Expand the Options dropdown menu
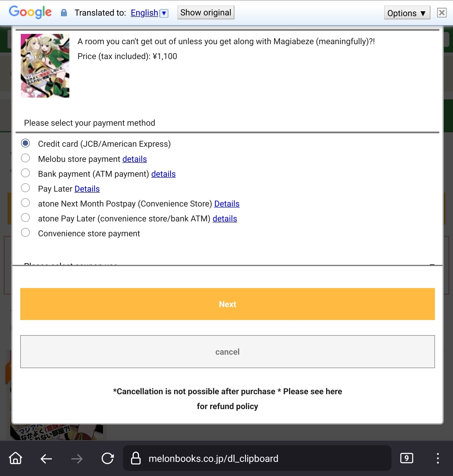This screenshot has height=476, width=453. tap(407, 13)
